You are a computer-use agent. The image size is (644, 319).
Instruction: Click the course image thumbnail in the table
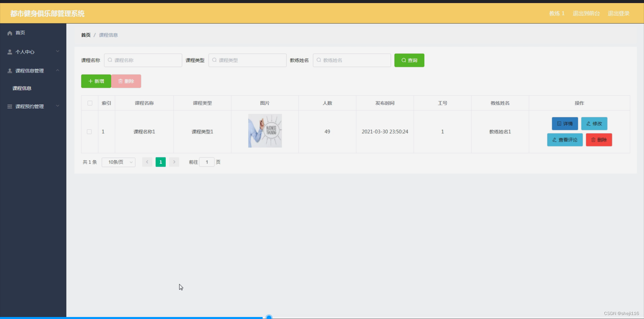pos(265,131)
